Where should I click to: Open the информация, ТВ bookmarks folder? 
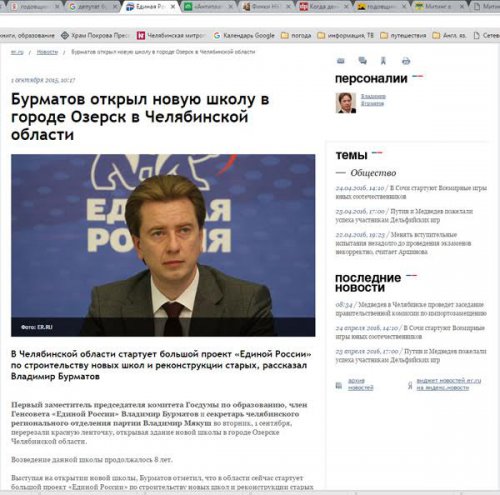point(345,35)
